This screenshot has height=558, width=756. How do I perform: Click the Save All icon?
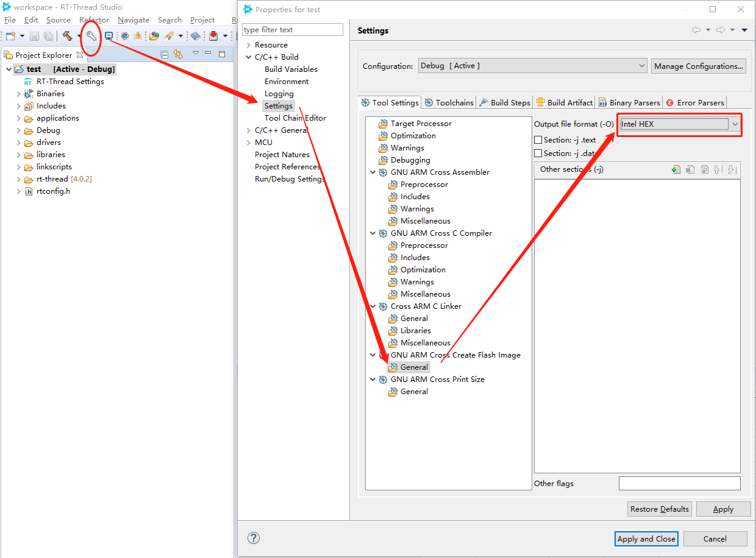pyautogui.click(x=48, y=37)
